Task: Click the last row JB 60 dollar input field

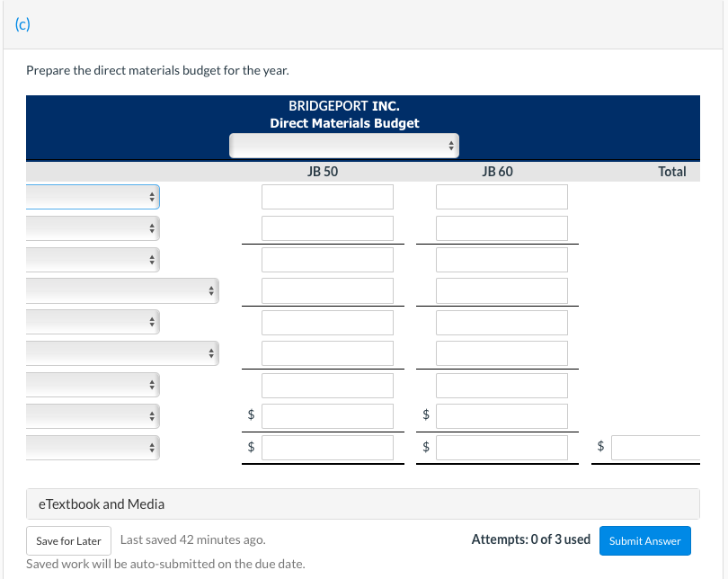Action: (x=502, y=448)
